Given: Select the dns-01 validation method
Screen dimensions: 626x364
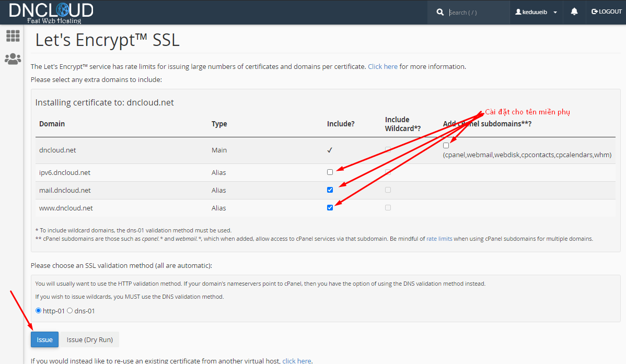Looking at the screenshot, I should 70,311.
